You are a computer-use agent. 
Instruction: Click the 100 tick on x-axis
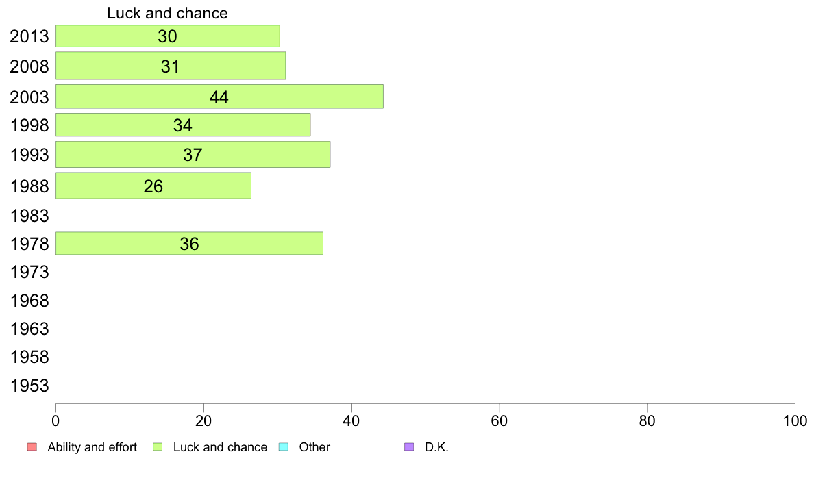pos(795,421)
